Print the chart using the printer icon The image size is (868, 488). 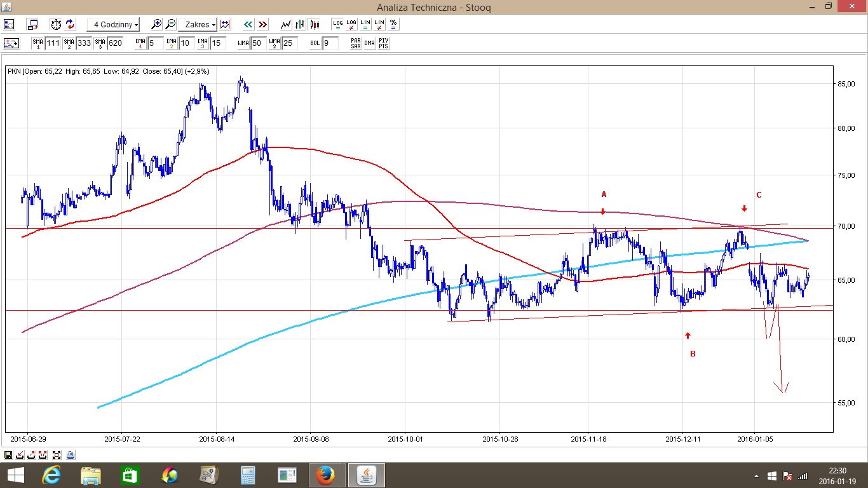71,455
